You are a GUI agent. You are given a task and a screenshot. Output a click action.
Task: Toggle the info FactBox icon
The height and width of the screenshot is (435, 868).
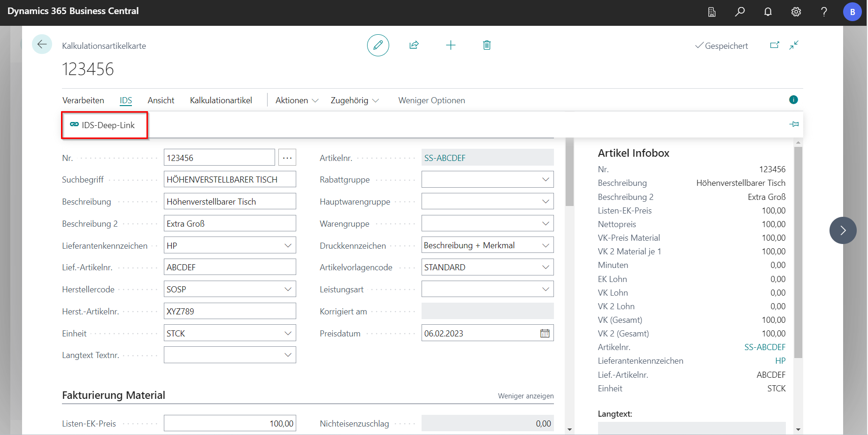[x=793, y=99]
